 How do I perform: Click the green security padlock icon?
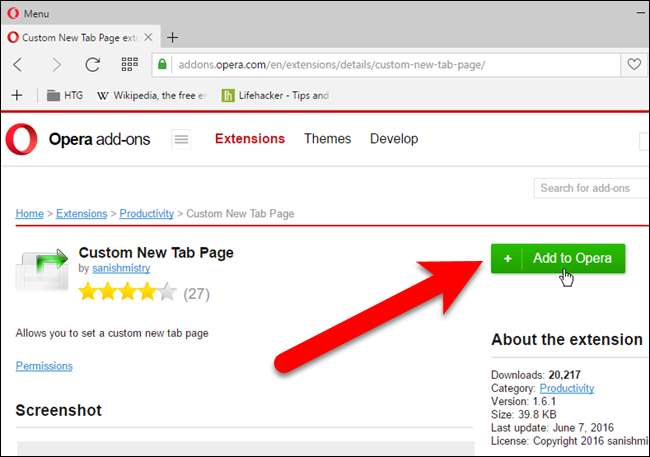(162, 64)
